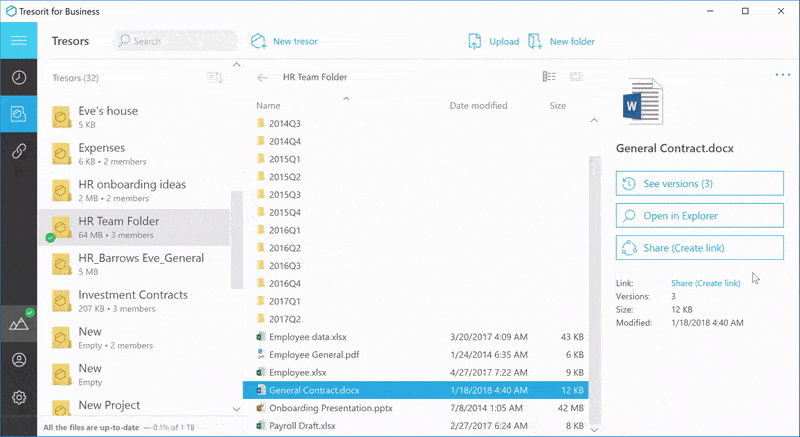Click New tresor label
Screen dimensions: 800x437
(295, 41)
